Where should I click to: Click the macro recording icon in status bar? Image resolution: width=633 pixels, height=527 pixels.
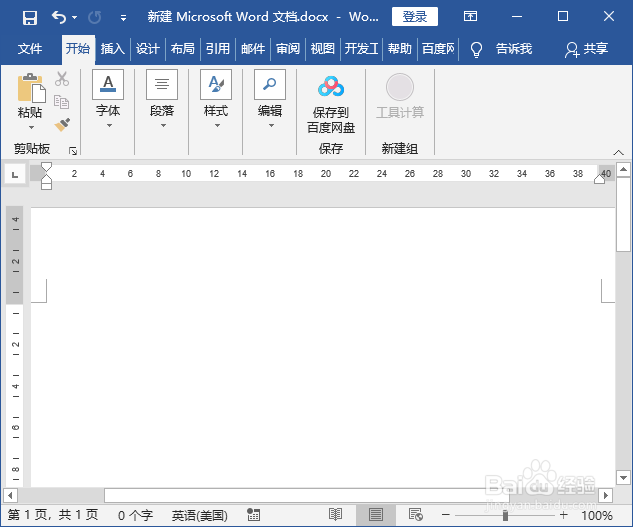254,515
